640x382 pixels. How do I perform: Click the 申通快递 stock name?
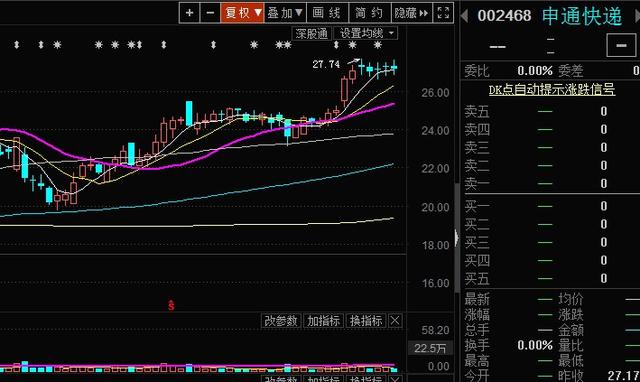tap(582, 16)
